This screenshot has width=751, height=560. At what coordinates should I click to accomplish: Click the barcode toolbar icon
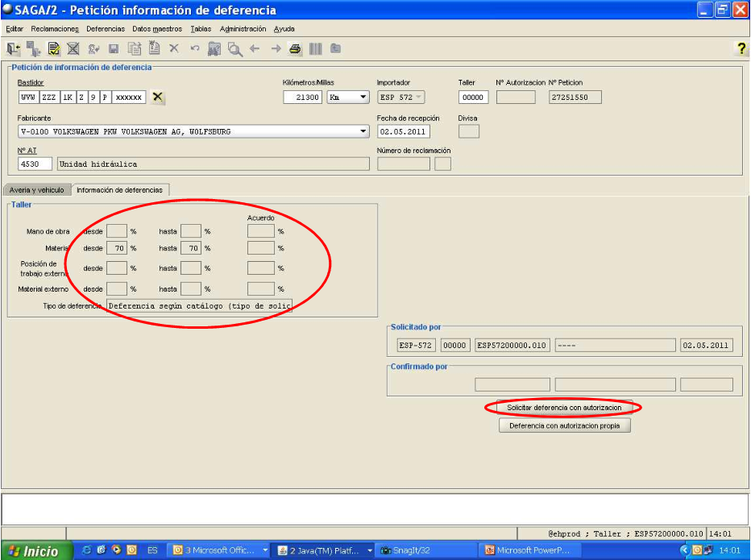click(316, 48)
